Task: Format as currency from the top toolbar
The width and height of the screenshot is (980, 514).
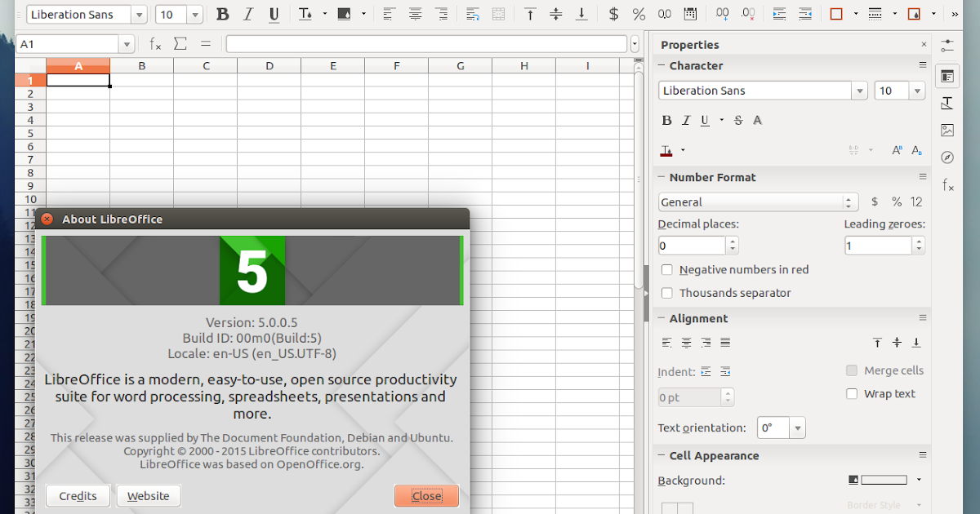Action: coord(613,15)
